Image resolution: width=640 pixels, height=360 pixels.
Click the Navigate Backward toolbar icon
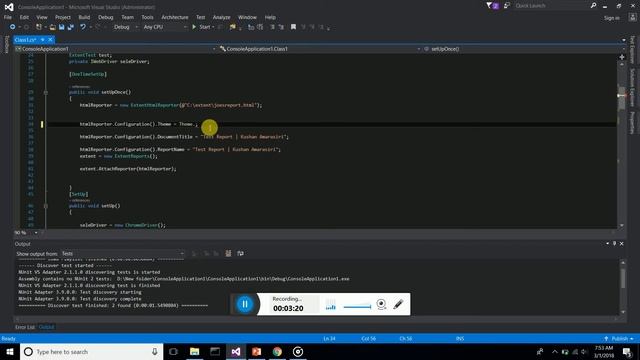pyautogui.click(x=12, y=27)
